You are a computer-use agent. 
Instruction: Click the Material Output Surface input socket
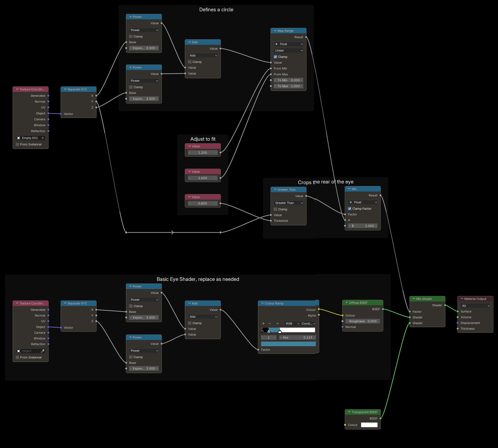tap(458, 311)
